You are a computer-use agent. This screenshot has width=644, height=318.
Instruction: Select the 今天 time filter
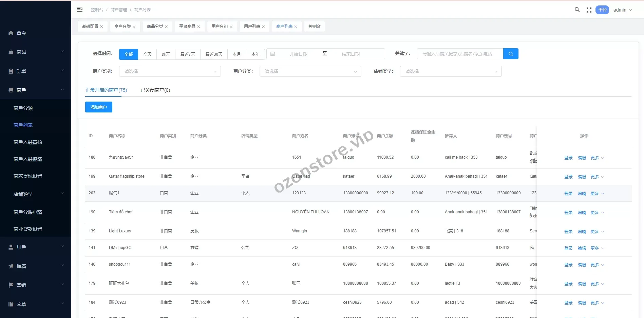[x=147, y=54]
